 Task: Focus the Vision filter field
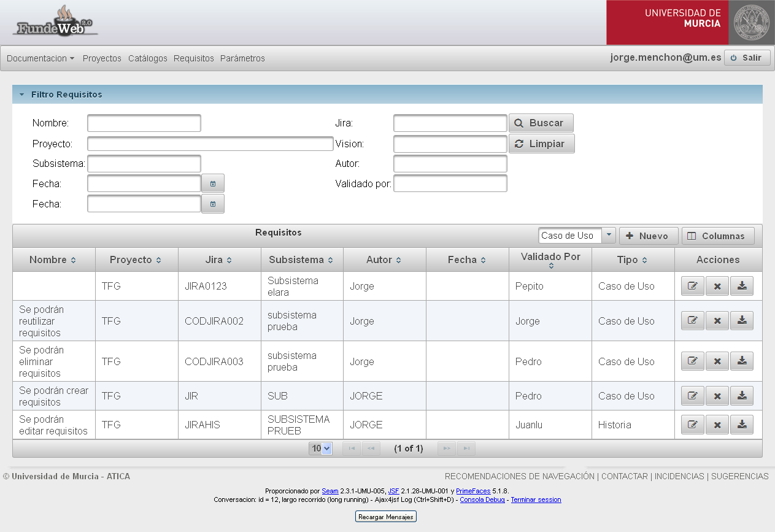[450, 144]
